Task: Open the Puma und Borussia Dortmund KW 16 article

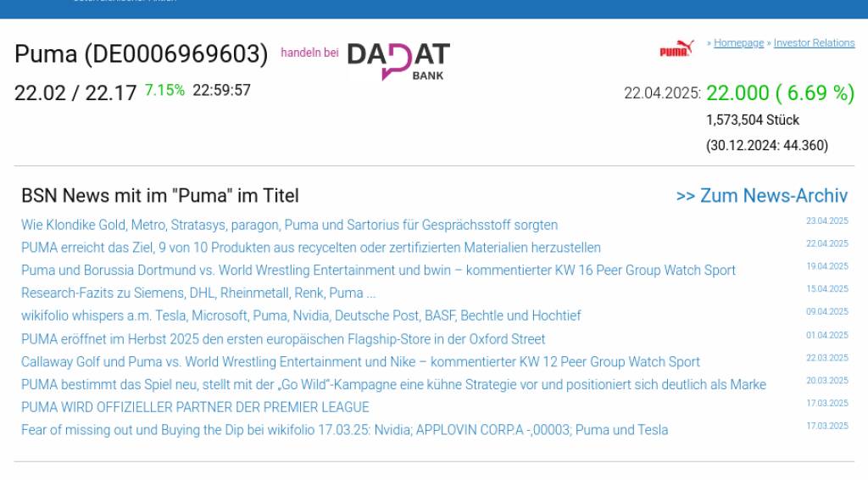Action: (378, 271)
